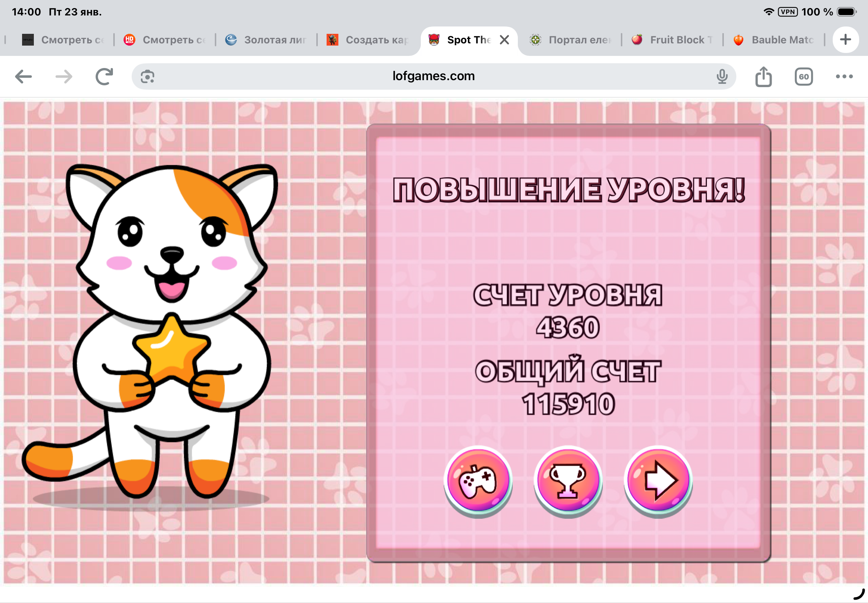The image size is (868, 603).
Task: Tap the camera lens search icon
Action: 147,77
